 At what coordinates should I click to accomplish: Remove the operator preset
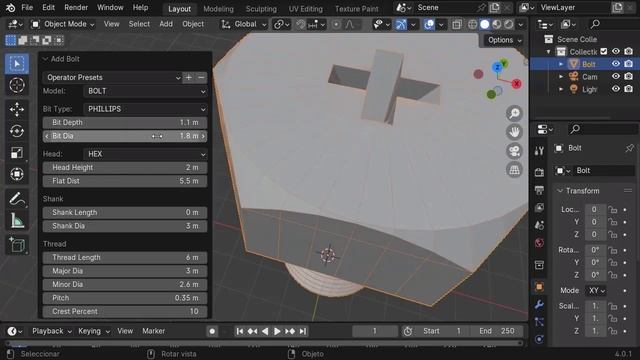(x=201, y=77)
